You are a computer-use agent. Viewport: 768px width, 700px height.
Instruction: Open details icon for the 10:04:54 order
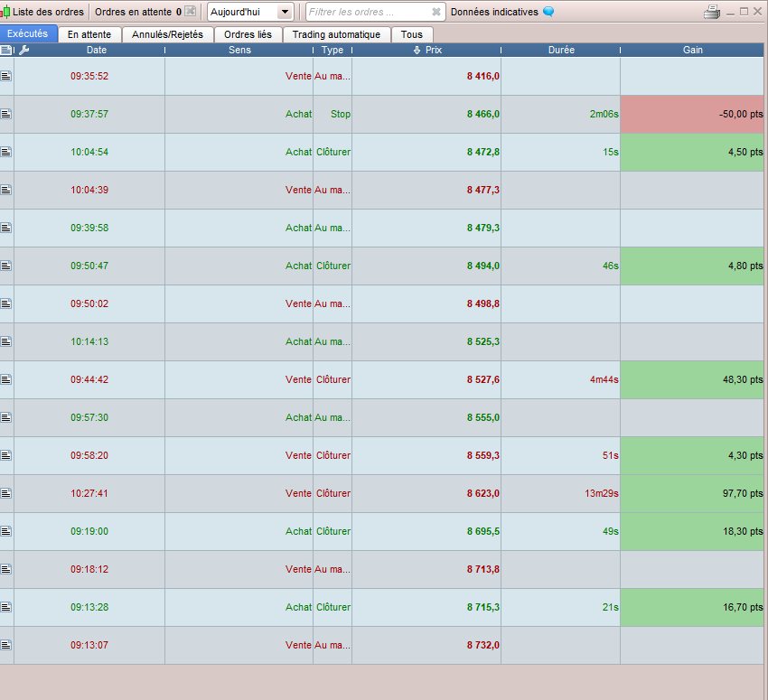pos(6,152)
